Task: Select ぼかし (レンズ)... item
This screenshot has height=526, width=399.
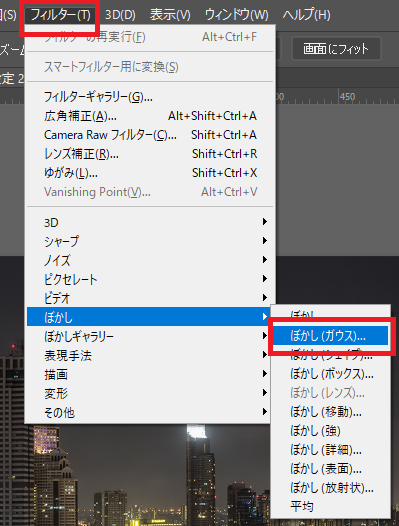Action: tap(330, 392)
